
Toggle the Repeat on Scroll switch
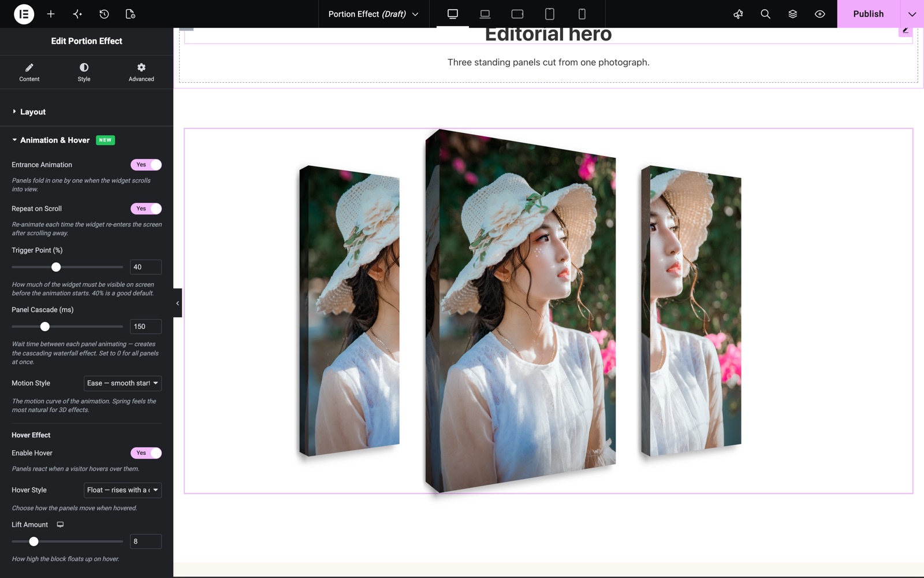[146, 209]
